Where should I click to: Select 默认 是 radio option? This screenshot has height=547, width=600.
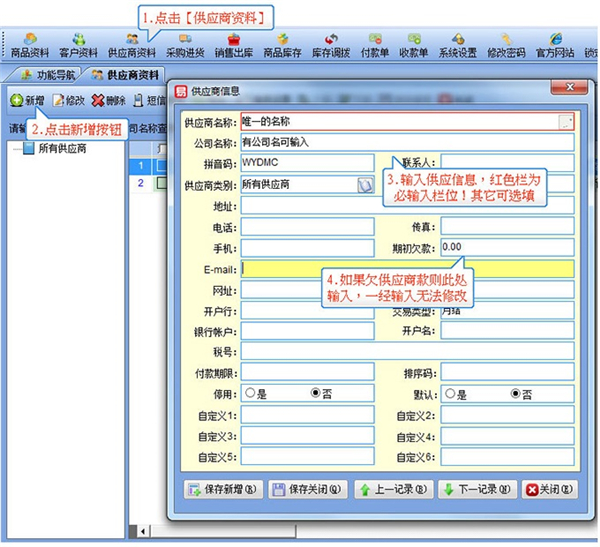tap(450, 394)
